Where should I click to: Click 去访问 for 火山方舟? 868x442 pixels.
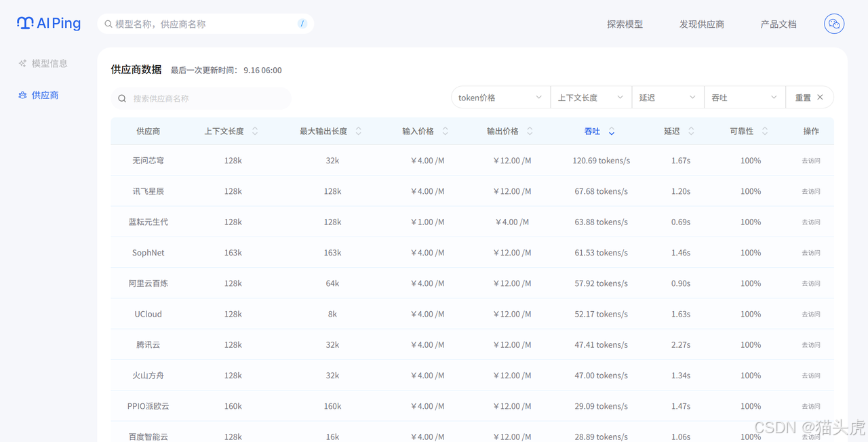pos(811,376)
